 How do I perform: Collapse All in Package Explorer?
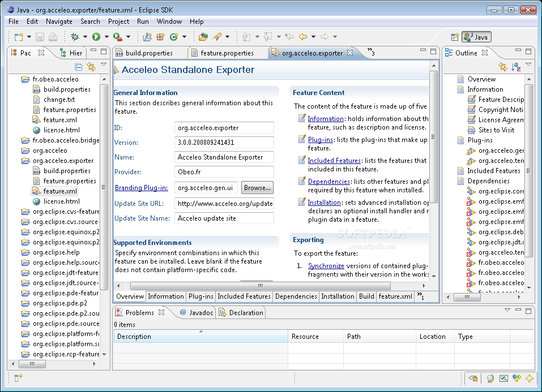pyautogui.click(x=79, y=67)
